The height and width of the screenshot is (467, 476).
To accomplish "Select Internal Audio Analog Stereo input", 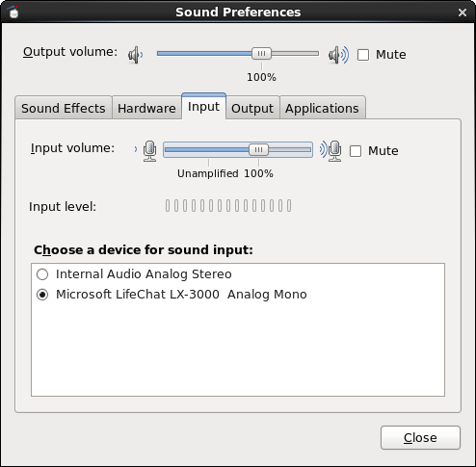I will pyautogui.click(x=42, y=274).
